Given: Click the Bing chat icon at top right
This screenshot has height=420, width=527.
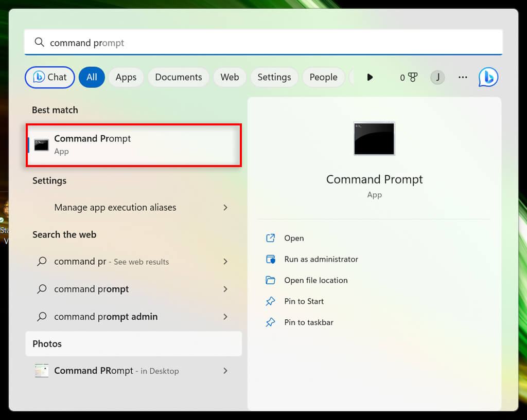Looking at the screenshot, I should point(488,77).
